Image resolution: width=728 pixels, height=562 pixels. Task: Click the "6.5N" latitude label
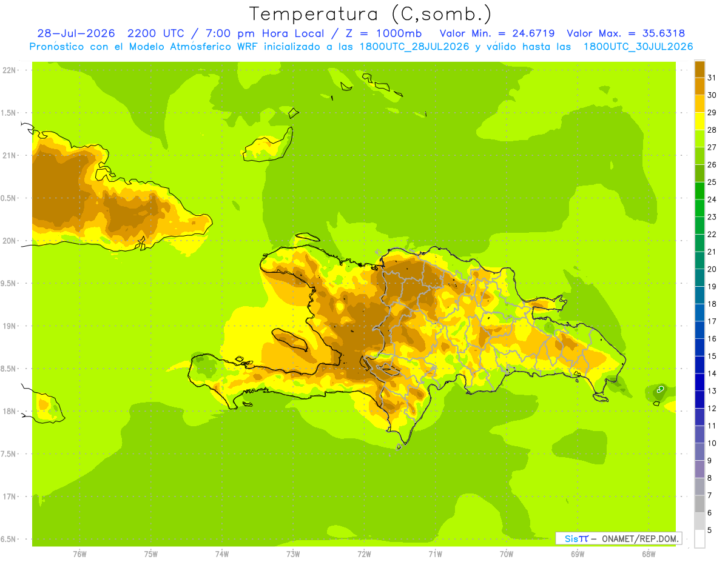pyautogui.click(x=9, y=540)
